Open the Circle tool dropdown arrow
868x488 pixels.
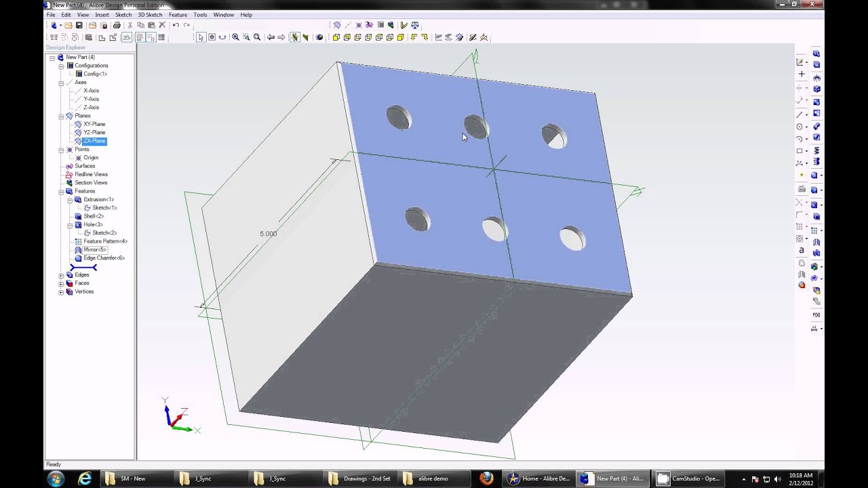pos(807,127)
